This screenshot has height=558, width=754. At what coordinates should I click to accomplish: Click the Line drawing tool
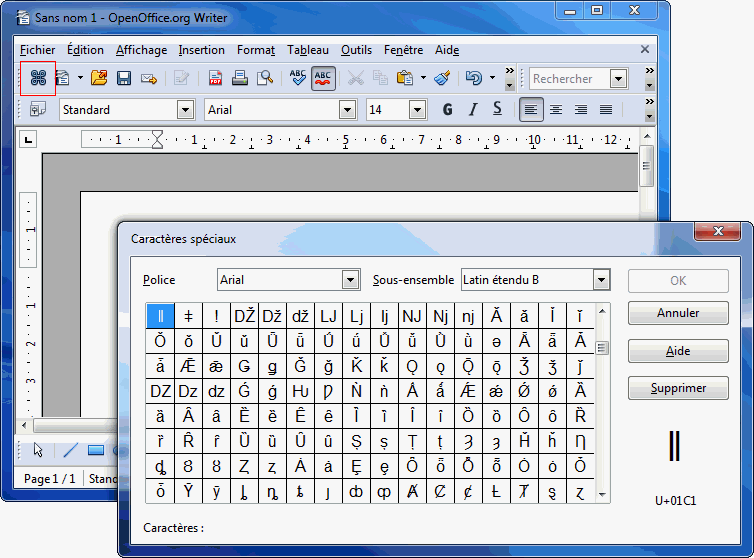[71, 450]
